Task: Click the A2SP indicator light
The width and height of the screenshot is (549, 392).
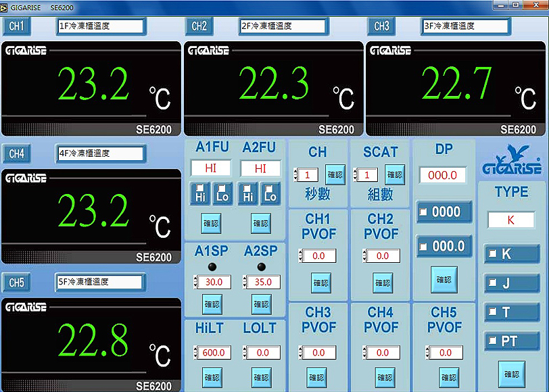Action: (x=261, y=267)
